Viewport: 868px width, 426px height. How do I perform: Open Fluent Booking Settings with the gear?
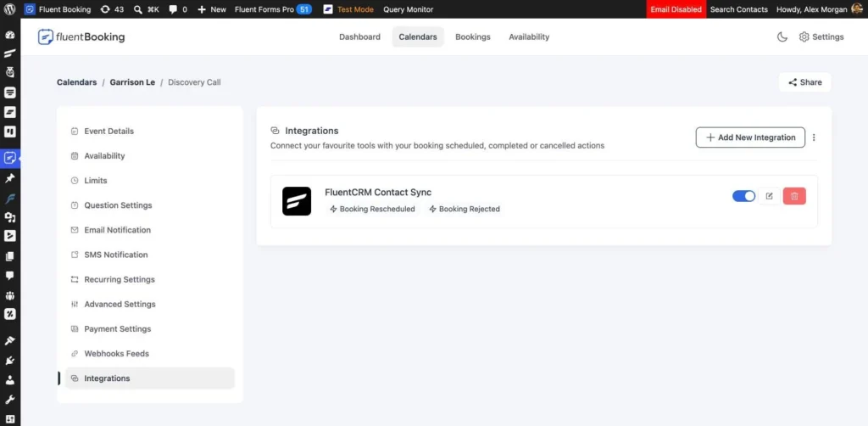click(x=821, y=37)
